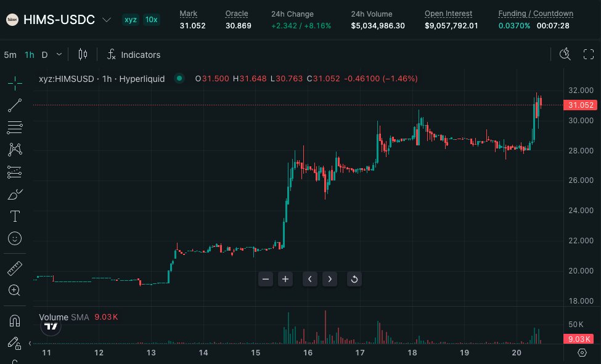Select the trend line drawing tool
The width and height of the screenshot is (601, 364).
(15, 105)
